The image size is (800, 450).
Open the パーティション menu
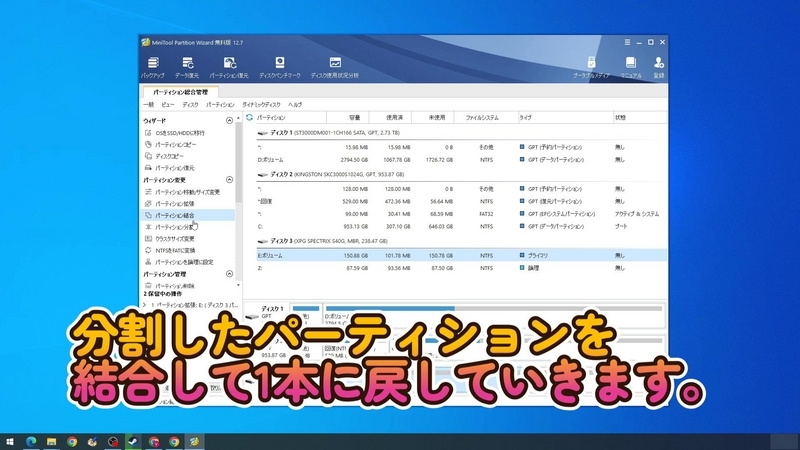tap(220, 105)
